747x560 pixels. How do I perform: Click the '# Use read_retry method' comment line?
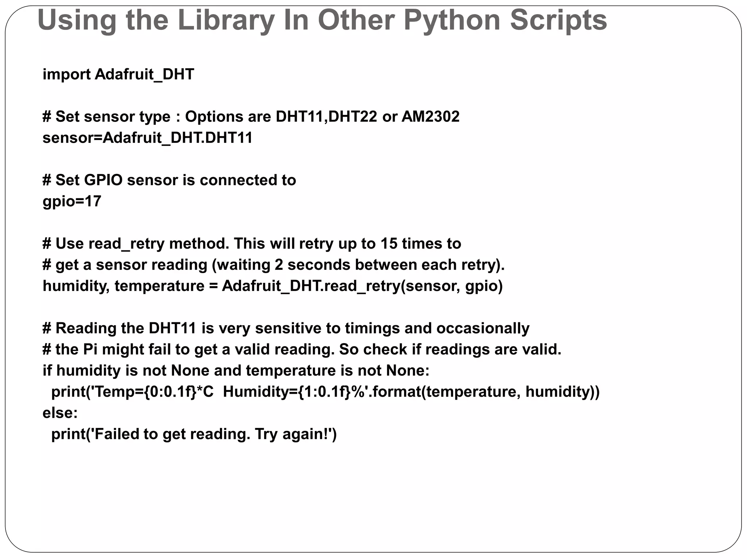click(252, 244)
